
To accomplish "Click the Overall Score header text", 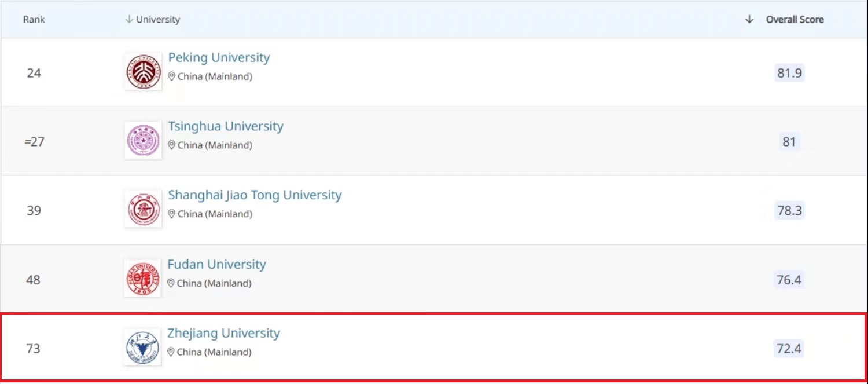I will click(x=795, y=20).
